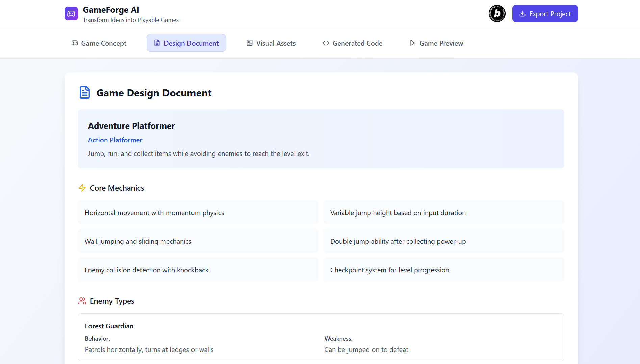Click the play icon beside Game Preview
Screen dimensions: 640x364
pos(412,43)
